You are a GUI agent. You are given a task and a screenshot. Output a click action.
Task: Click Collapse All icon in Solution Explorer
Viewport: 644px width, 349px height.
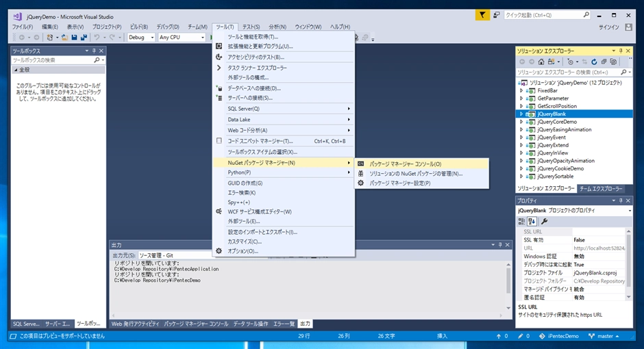[x=604, y=62]
